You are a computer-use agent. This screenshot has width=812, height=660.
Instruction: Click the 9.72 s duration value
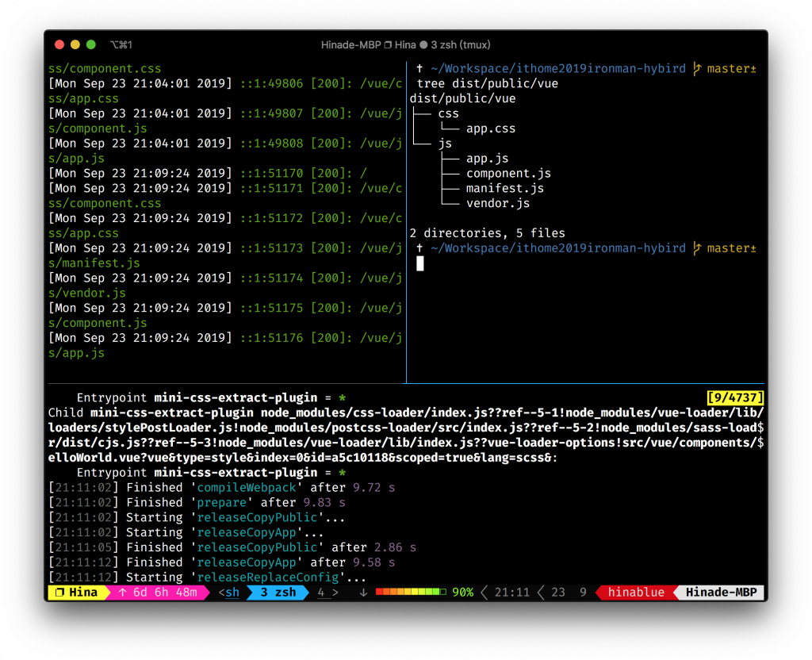(x=374, y=488)
